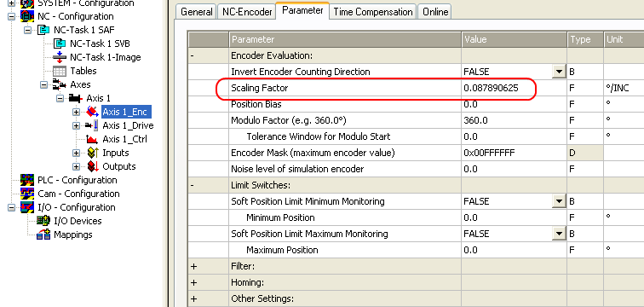Click the Mappings icon

click(x=43, y=235)
